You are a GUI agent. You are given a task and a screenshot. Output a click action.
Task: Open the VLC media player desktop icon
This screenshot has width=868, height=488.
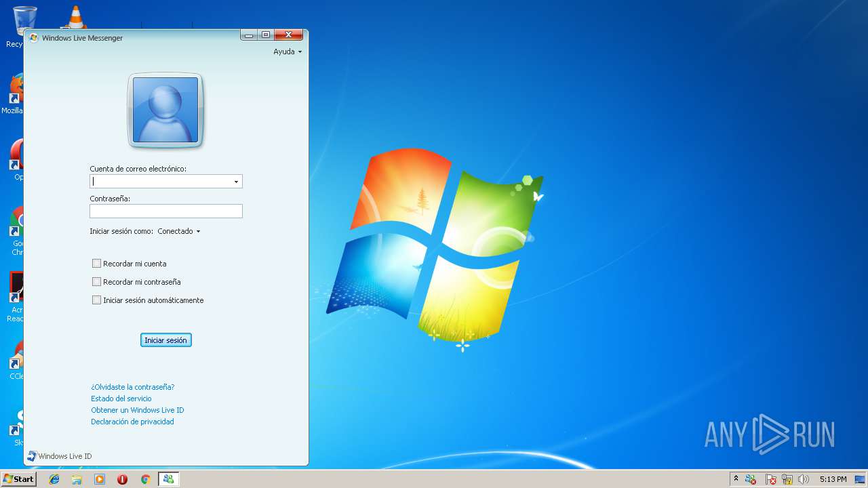pyautogui.click(x=75, y=18)
